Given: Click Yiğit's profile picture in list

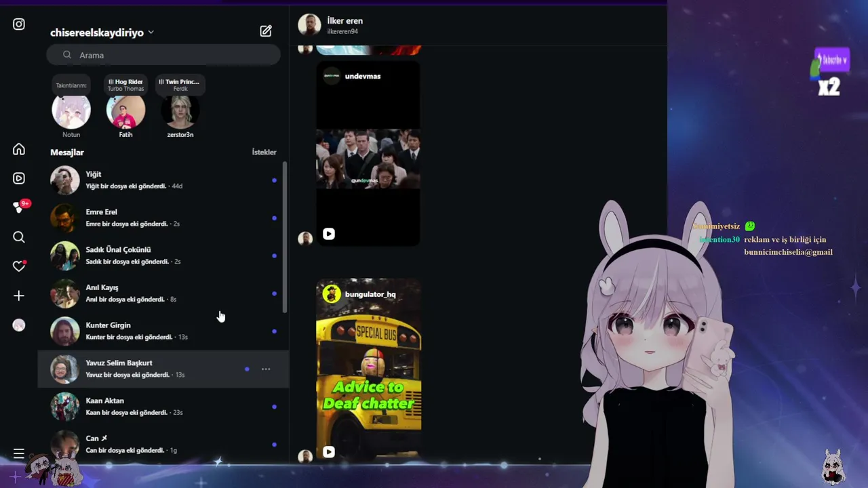Looking at the screenshot, I should point(65,180).
